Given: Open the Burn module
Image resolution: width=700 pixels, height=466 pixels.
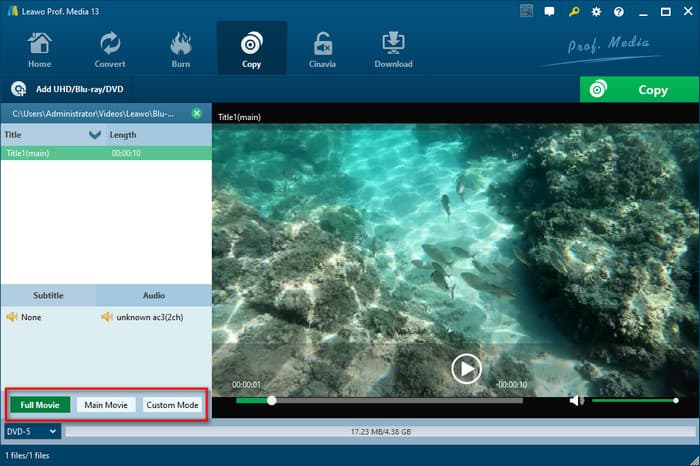Looking at the screenshot, I should pyautogui.click(x=181, y=50).
